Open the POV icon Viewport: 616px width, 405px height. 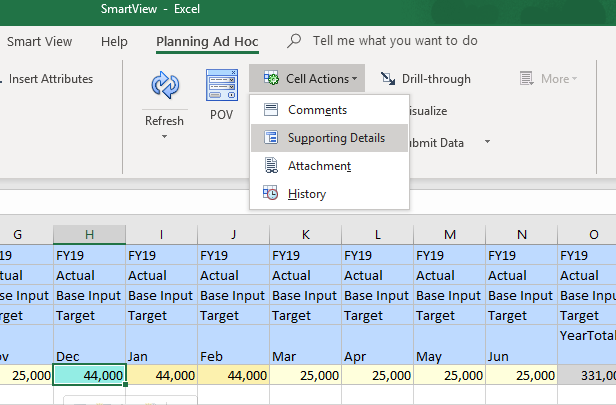coord(222,85)
